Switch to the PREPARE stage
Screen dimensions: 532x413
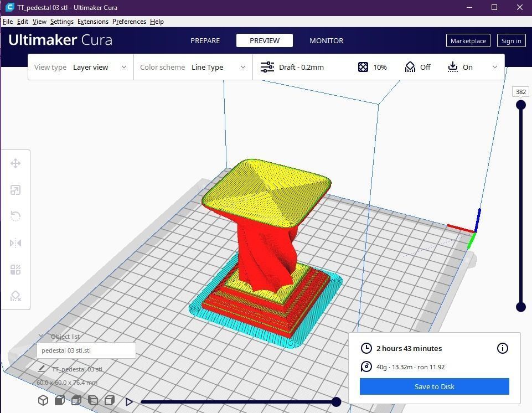tap(205, 41)
